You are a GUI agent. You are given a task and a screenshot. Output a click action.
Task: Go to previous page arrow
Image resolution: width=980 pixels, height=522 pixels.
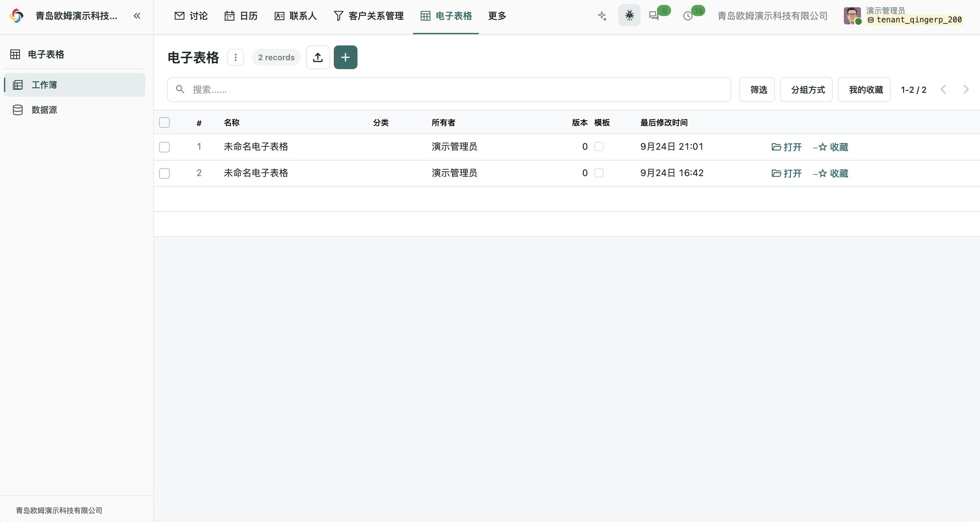coord(943,90)
